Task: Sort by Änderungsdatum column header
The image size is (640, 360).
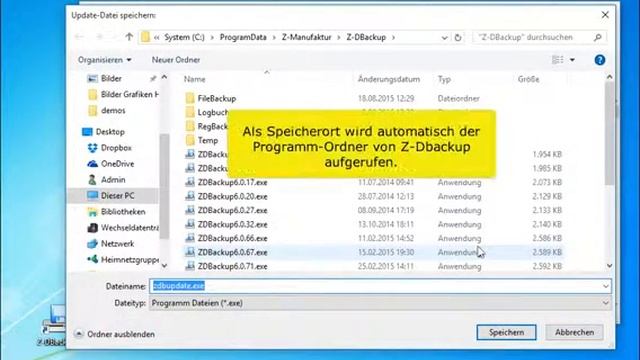Action: (x=389, y=79)
